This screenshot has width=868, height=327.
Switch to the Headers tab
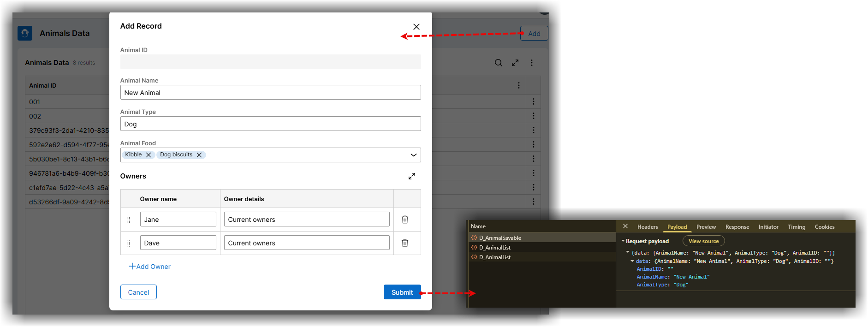point(648,227)
